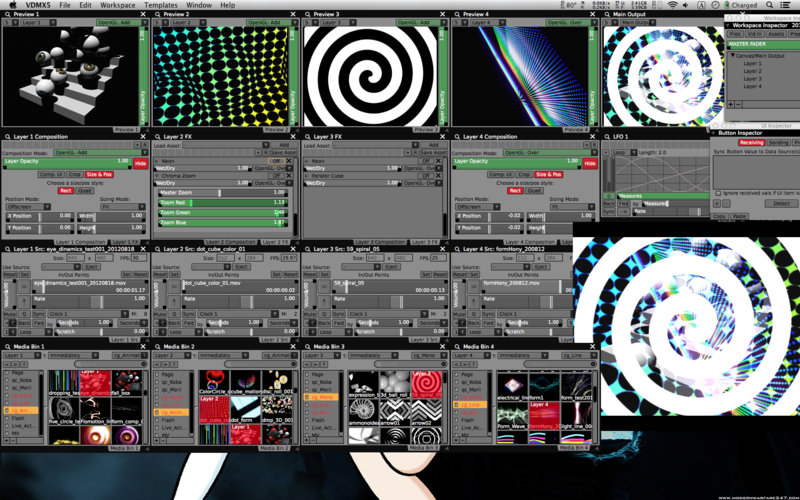This screenshot has height=500, width=800.
Task: Open Spotlight search in the menu bar
Action: point(769,5)
